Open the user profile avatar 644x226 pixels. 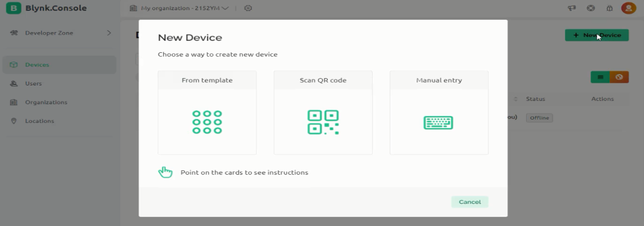coord(628,8)
